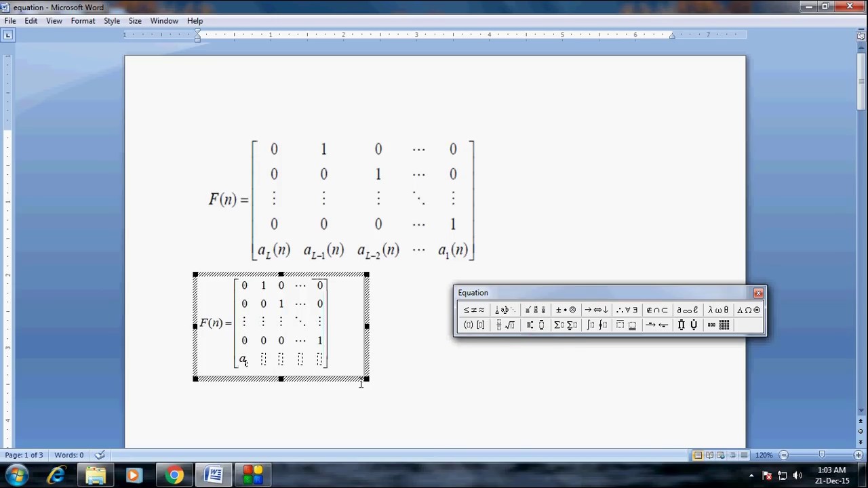Switch to Print Layout view
Screen dimensions: 868x488
point(698,455)
